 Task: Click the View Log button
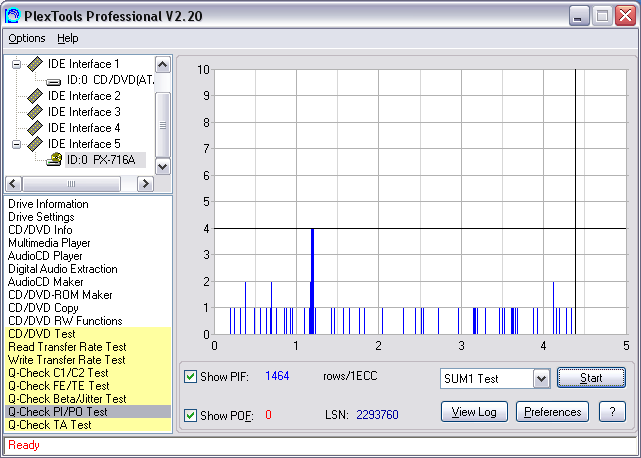(474, 412)
